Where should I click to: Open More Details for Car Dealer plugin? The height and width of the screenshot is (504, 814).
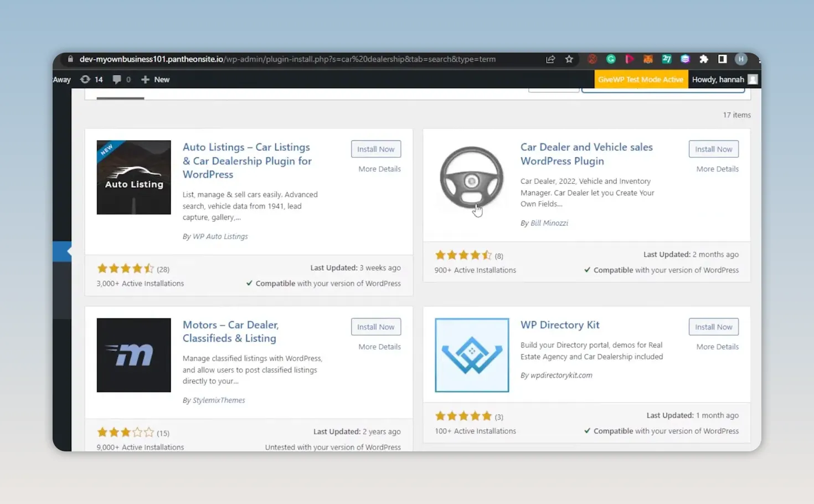point(717,169)
